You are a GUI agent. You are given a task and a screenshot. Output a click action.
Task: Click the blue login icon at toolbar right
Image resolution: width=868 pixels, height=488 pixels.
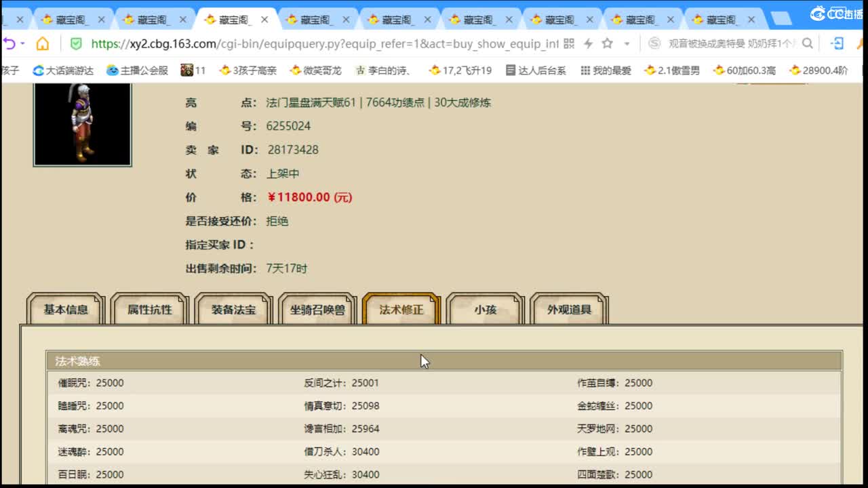[x=837, y=44]
